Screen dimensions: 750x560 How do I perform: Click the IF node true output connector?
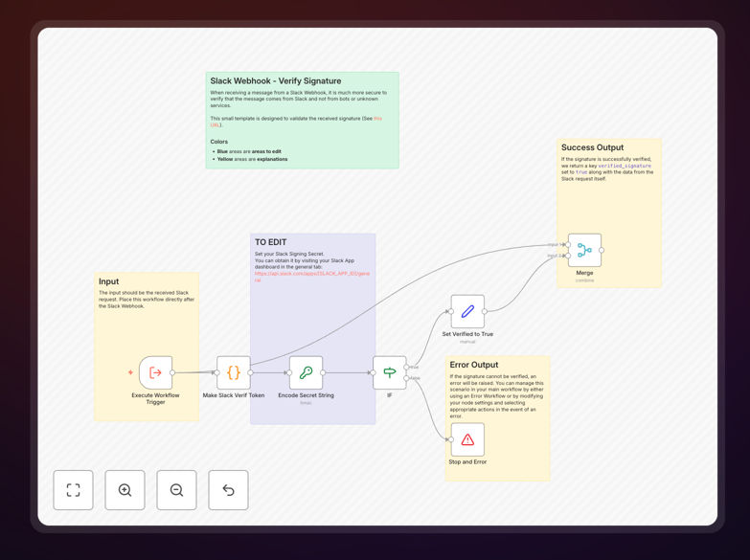coord(406,367)
